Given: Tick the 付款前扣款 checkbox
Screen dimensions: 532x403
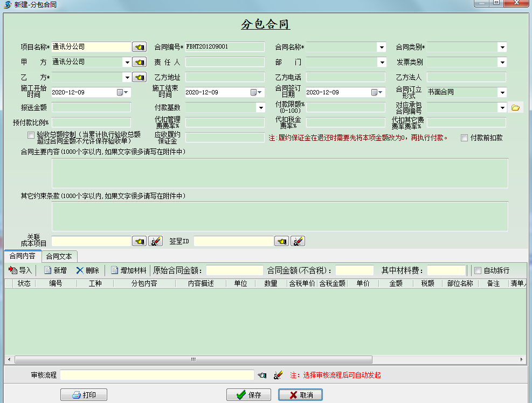Looking at the screenshot, I should tap(465, 138).
